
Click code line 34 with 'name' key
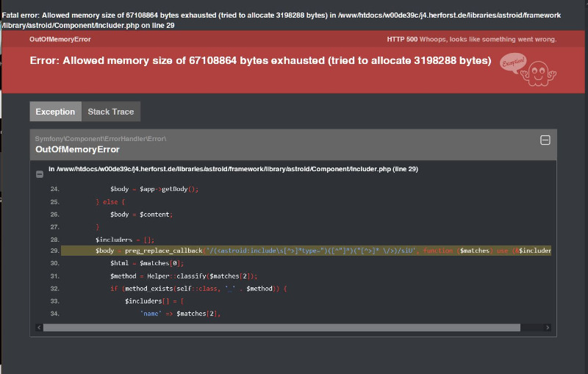(x=180, y=314)
